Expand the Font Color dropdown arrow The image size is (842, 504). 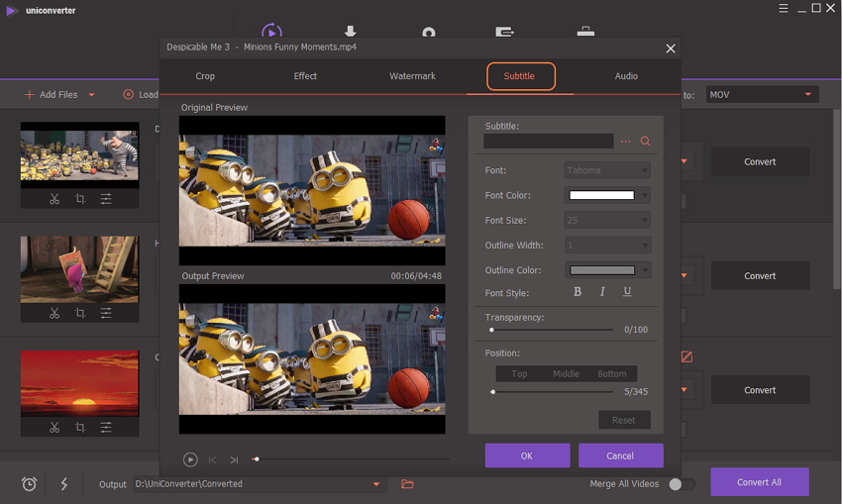[x=645, y=195]
